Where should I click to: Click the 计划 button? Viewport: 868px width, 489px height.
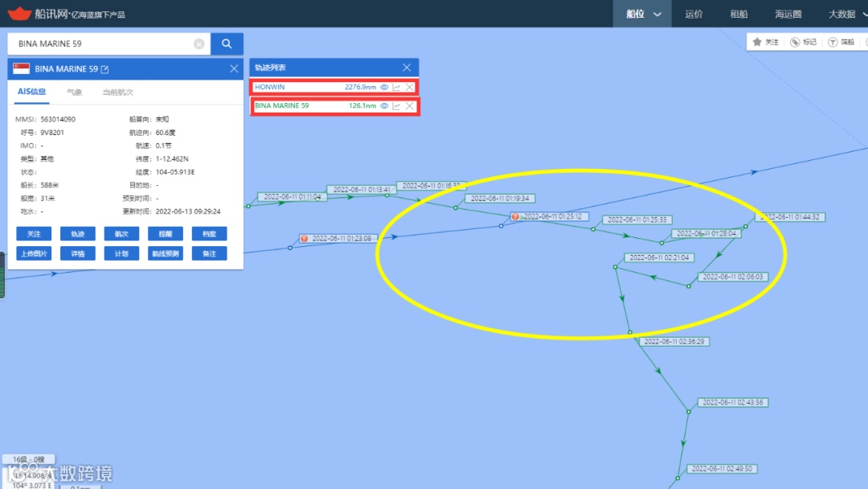121,253
